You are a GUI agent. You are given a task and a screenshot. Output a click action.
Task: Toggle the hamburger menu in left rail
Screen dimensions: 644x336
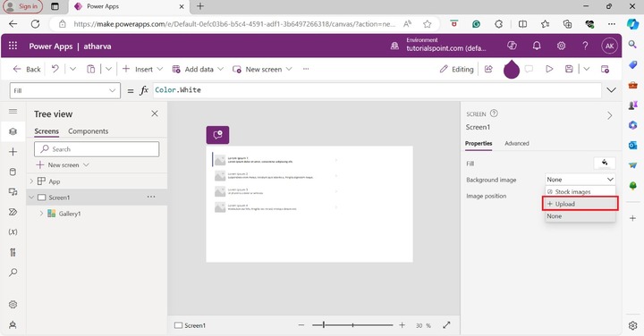[x=13, y=111]
